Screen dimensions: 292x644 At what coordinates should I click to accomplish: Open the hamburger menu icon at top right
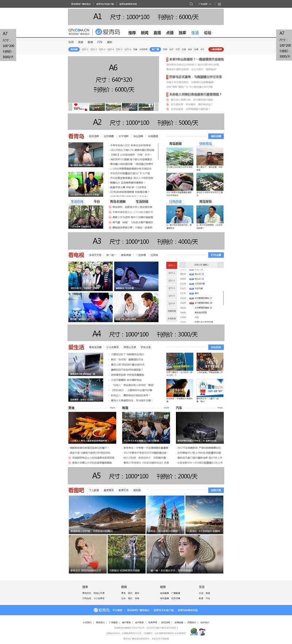[x=219, y=4]
